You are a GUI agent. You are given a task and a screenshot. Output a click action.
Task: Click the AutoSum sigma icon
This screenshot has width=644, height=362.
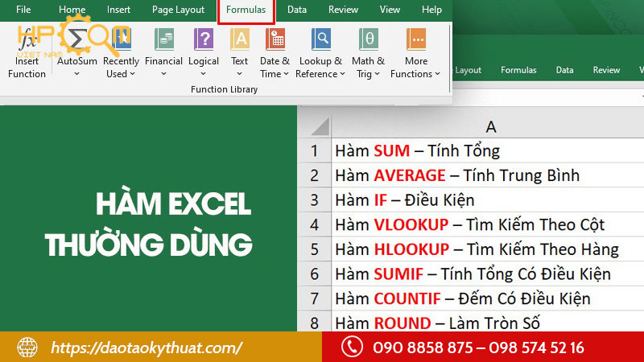coord(76,39)
